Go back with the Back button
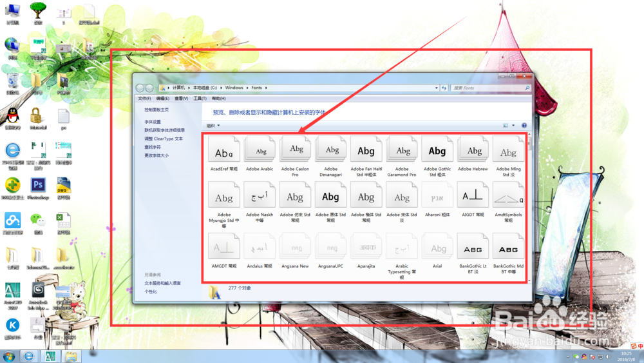 [x=140, y=88]
